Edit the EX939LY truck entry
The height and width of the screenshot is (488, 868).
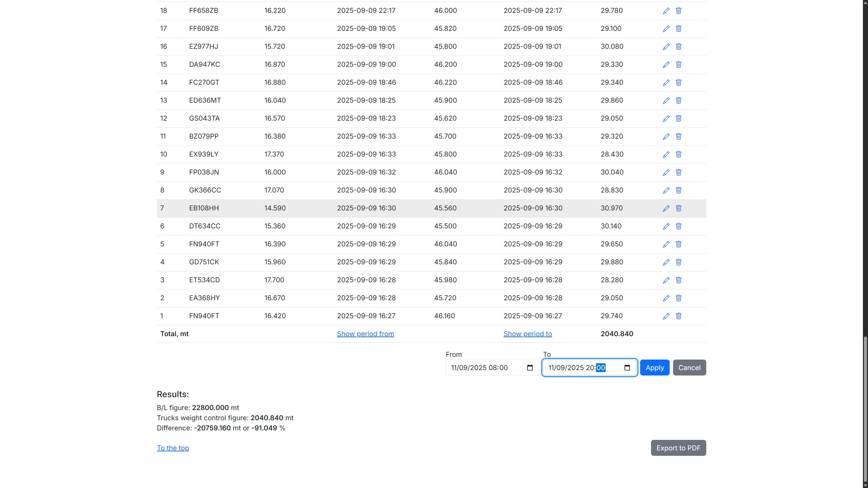point(666,155)
